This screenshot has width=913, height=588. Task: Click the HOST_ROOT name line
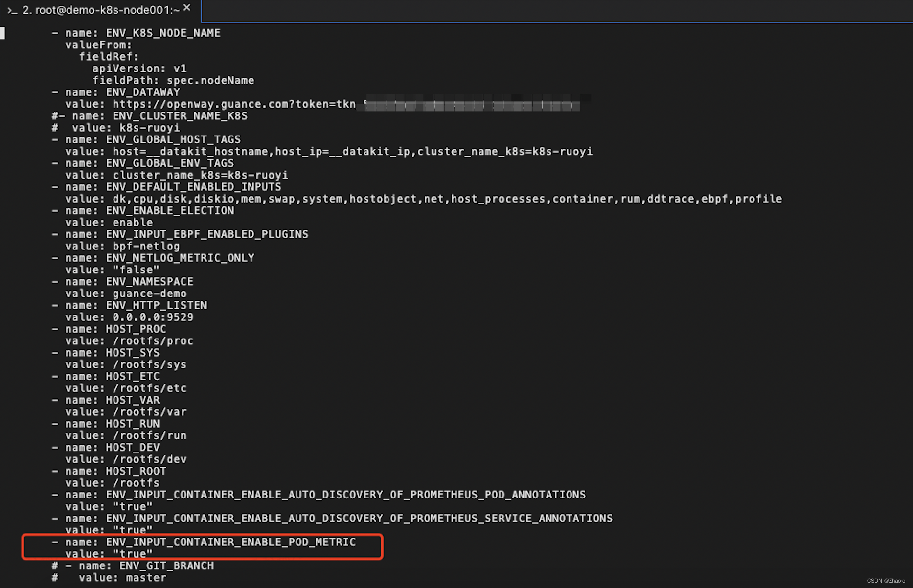[x=109, y=471]
